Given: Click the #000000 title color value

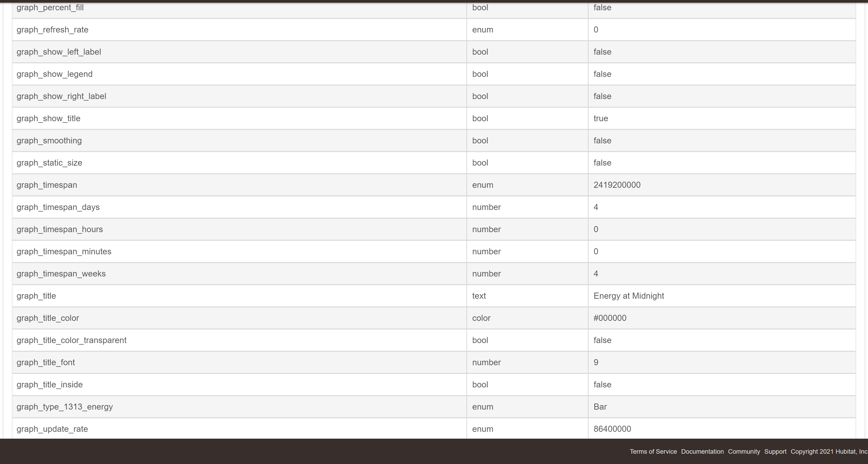Looking at the screenshot, I should tap(610, 318).
